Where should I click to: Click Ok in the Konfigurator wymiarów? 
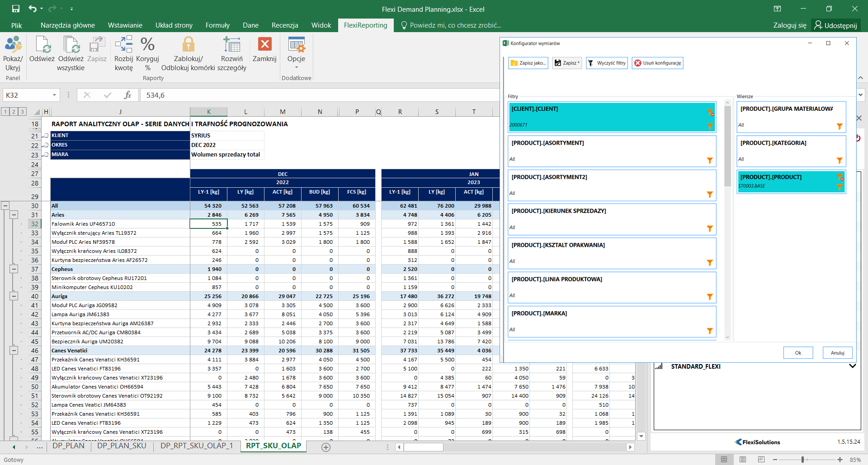(x=798, y=353)
